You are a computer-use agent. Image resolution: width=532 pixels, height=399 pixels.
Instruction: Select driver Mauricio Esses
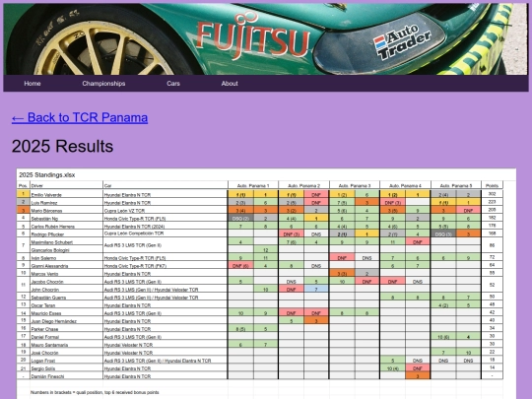(x=45, y=313)
